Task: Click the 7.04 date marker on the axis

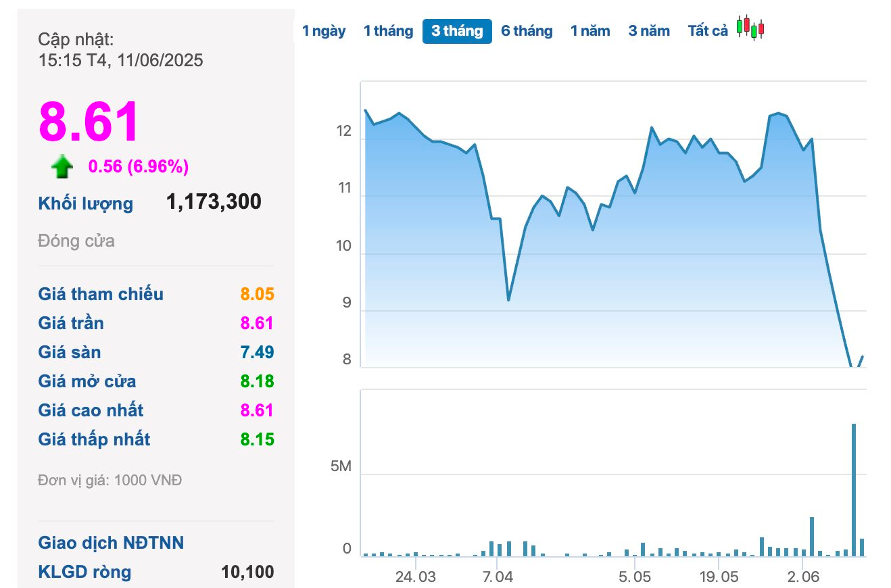Action: [497, 577]
